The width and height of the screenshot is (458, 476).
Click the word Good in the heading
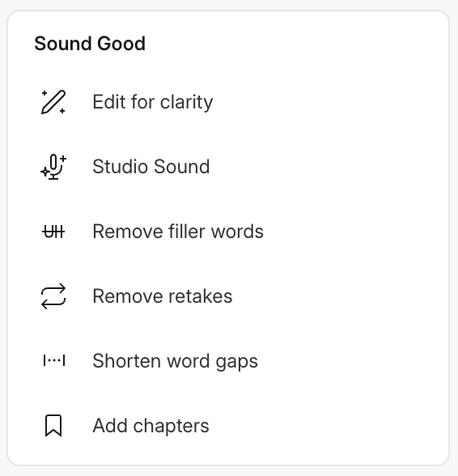click(x=121, y=44)
